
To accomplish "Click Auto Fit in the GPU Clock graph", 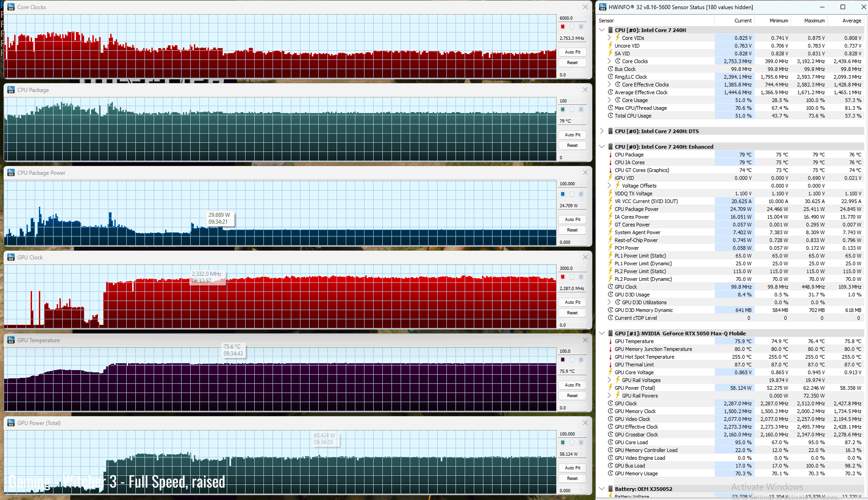I will pos(573,302).
